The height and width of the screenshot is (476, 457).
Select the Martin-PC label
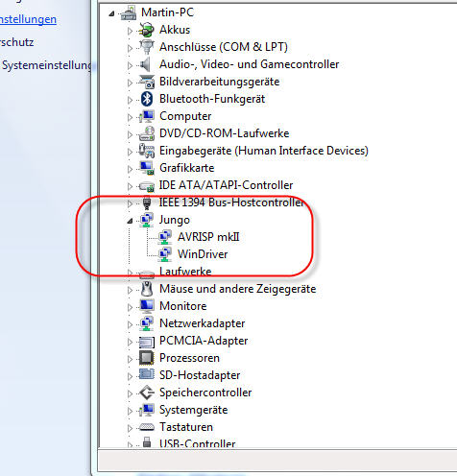(x=167, y=12)
